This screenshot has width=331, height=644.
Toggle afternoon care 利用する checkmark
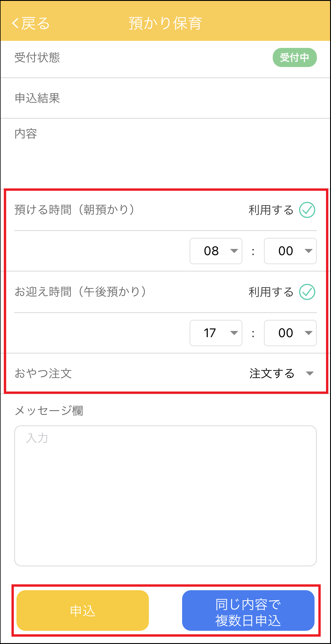click(x=307, y=292)
